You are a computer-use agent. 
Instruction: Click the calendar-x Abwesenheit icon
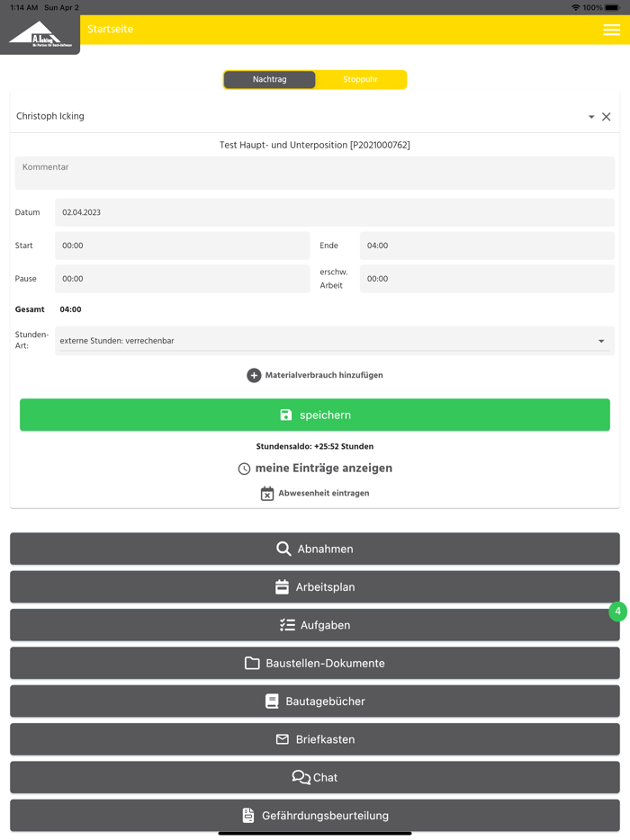coord(267,494)
